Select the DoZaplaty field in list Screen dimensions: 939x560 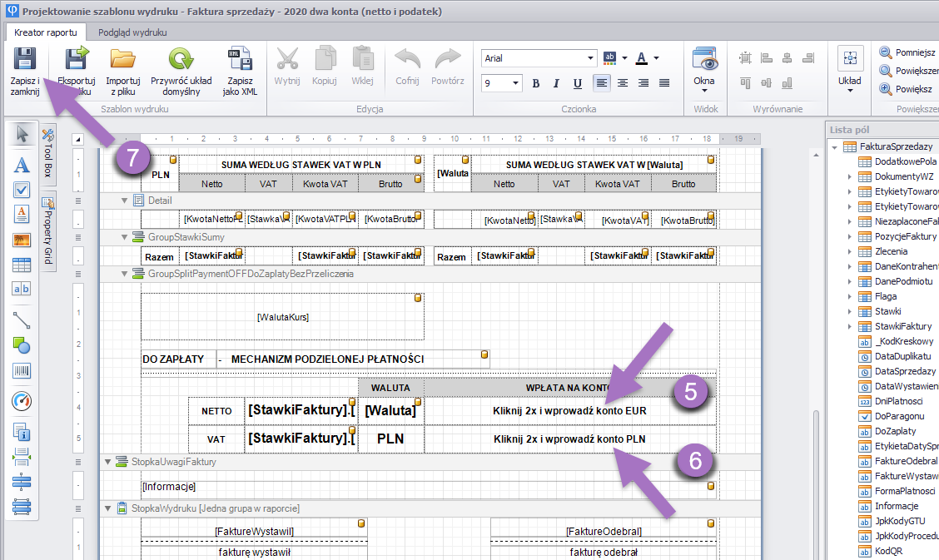[895, 431]
